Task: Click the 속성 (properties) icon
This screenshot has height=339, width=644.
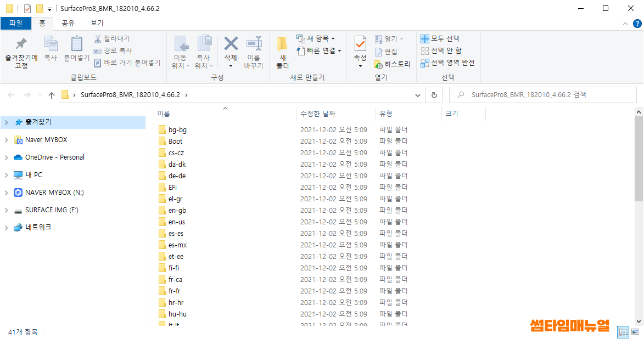Action: pos(360,43)
